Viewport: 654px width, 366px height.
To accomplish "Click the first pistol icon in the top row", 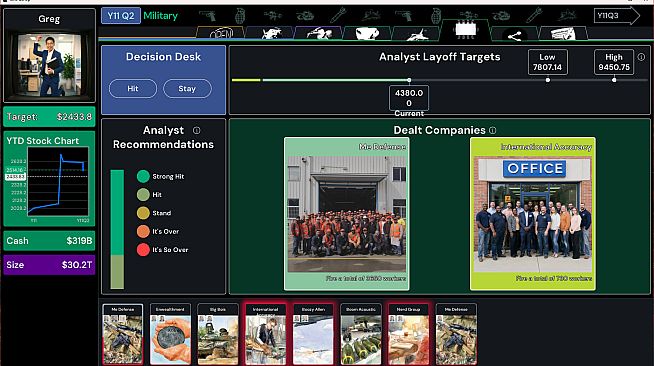I will coord(207,16).
